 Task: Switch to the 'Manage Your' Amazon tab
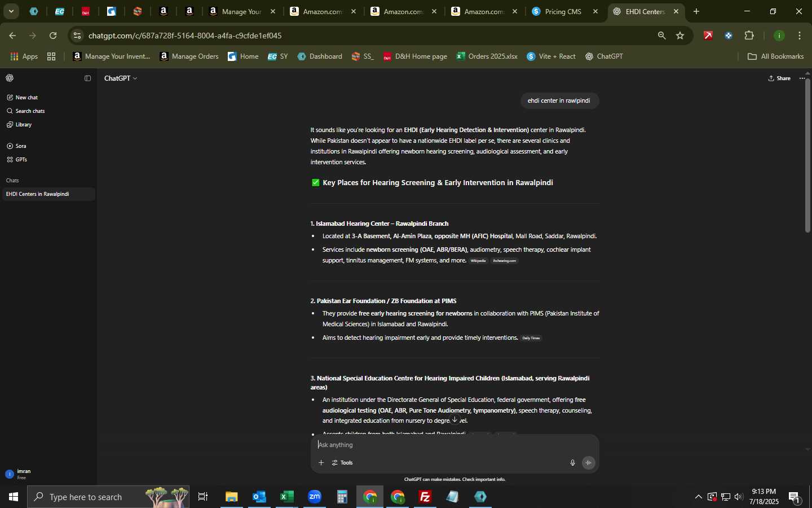click(242, 11)
